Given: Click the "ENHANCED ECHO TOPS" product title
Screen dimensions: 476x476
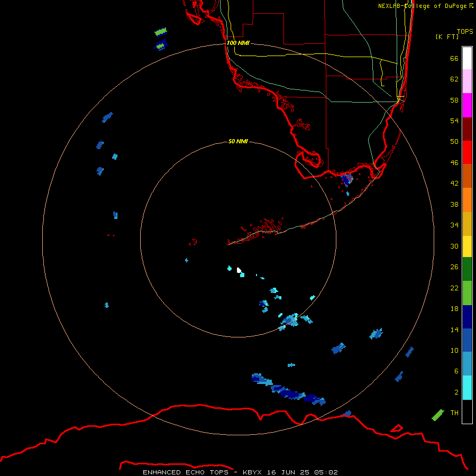Looking at the screenshot, I should coord(186,472).
